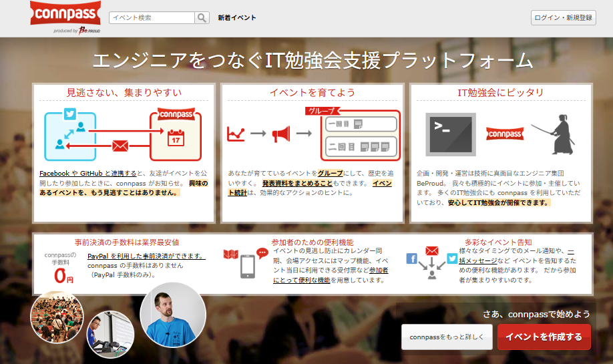Click the blue Facebook icon
The image size is (613, 364).
pyautogui.click(x=411, y=258)
